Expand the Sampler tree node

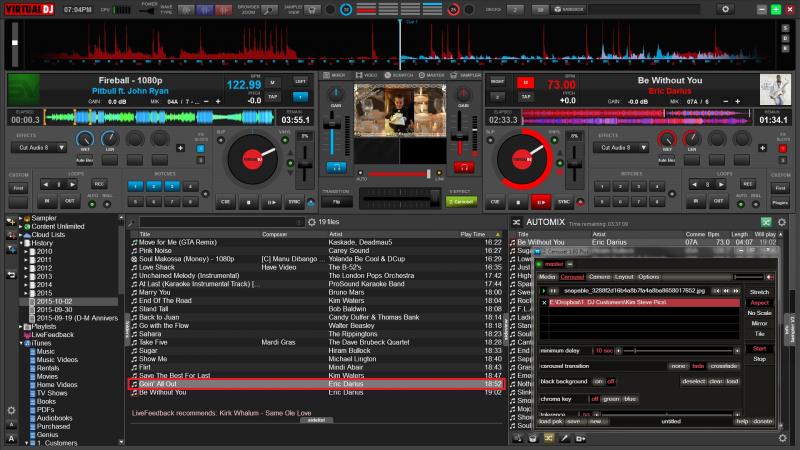tap(20, 218)
